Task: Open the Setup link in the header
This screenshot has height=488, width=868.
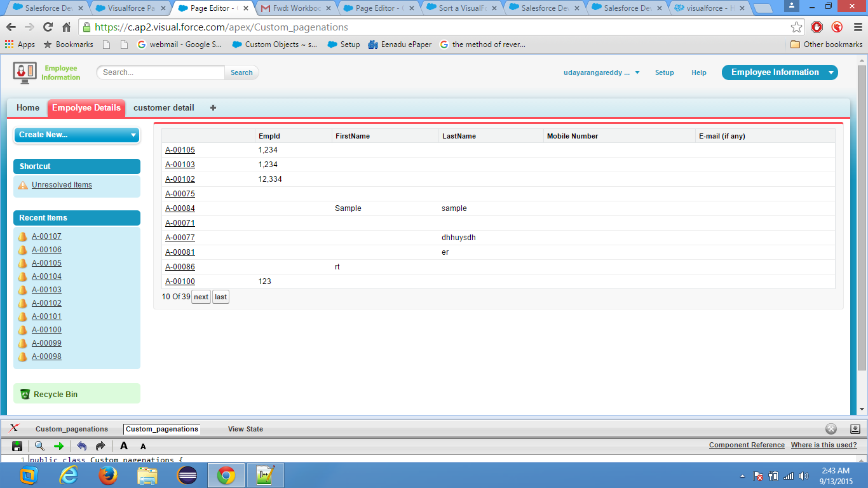Action: click(x=665, y=72)
